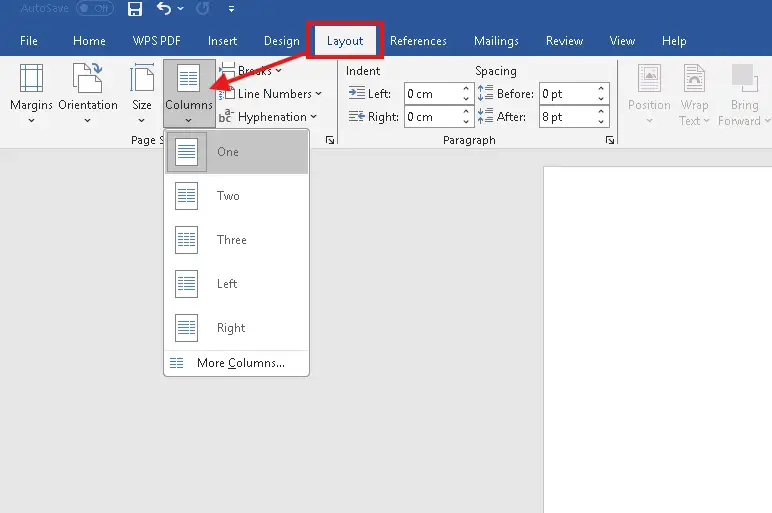Select the Layout tab
This screenshot has height=513, width=772.
[x=345, y=41]
